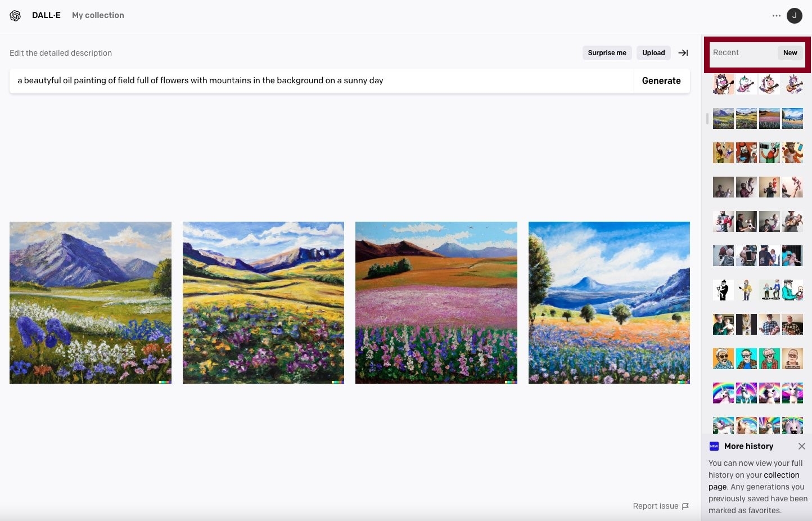The width and height of the screenshot is (812, 521).
Task: Open large painting of yellow rolling hills
Action: 263,303
